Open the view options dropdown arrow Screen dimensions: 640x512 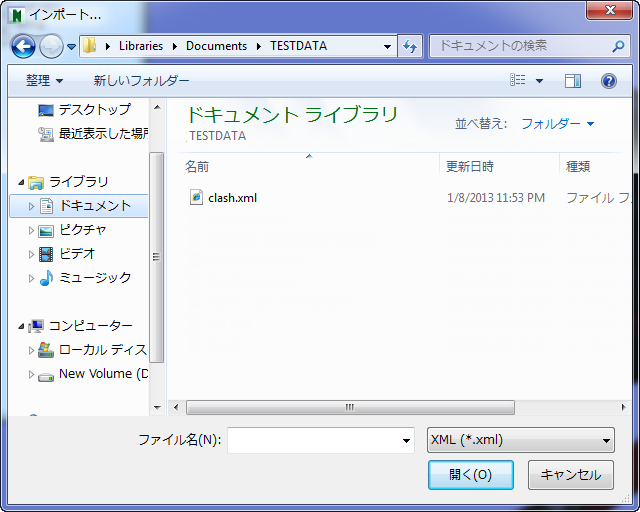pyautogui.click(x=539, y=81)
